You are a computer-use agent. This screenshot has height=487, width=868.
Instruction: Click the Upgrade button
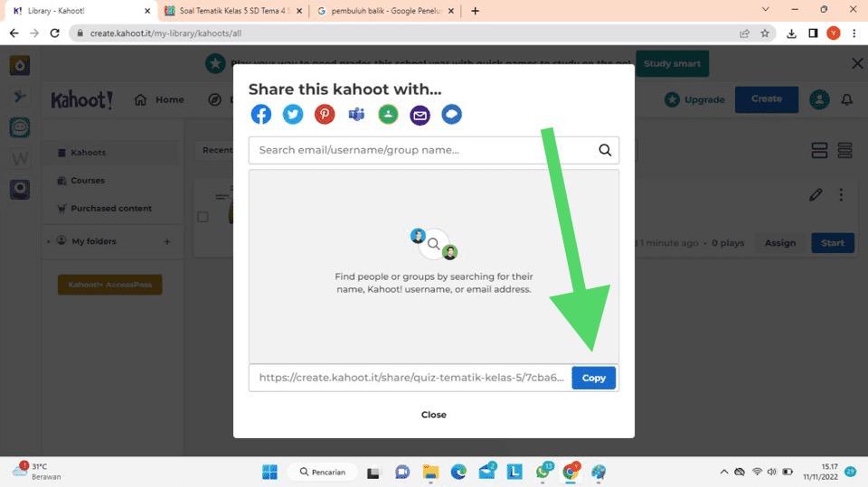tap(694, 99)
